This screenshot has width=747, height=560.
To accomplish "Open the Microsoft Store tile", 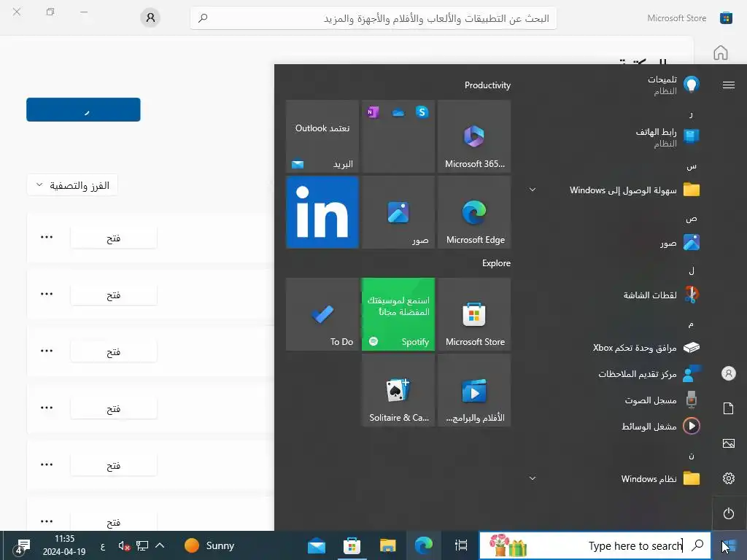I will [474, 314].
